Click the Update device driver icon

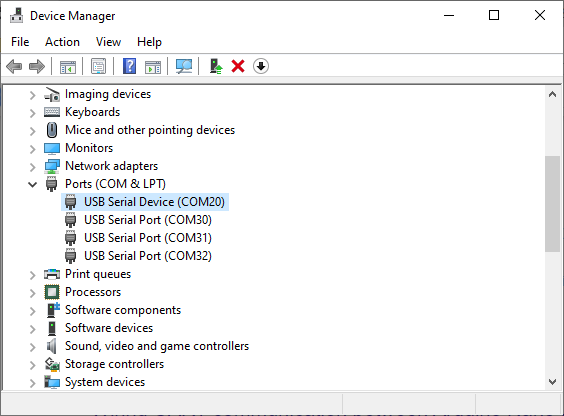(216, 67)
